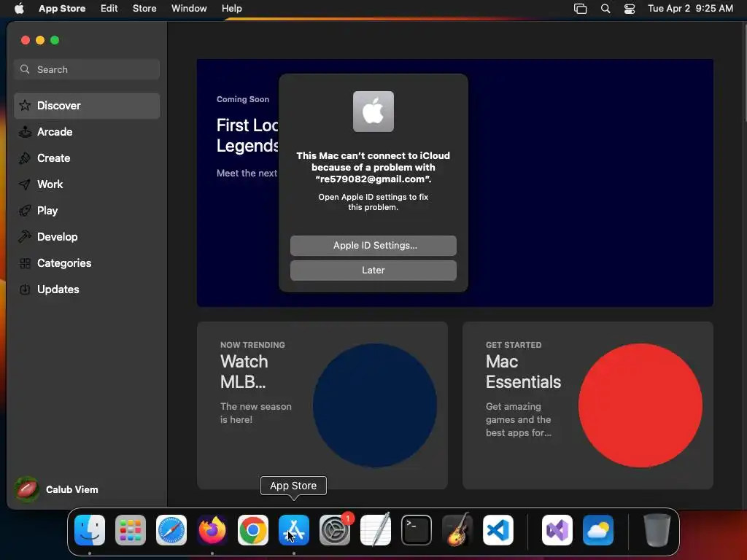
Task: Open the Mac Essentials get started card
Action: 588,405
